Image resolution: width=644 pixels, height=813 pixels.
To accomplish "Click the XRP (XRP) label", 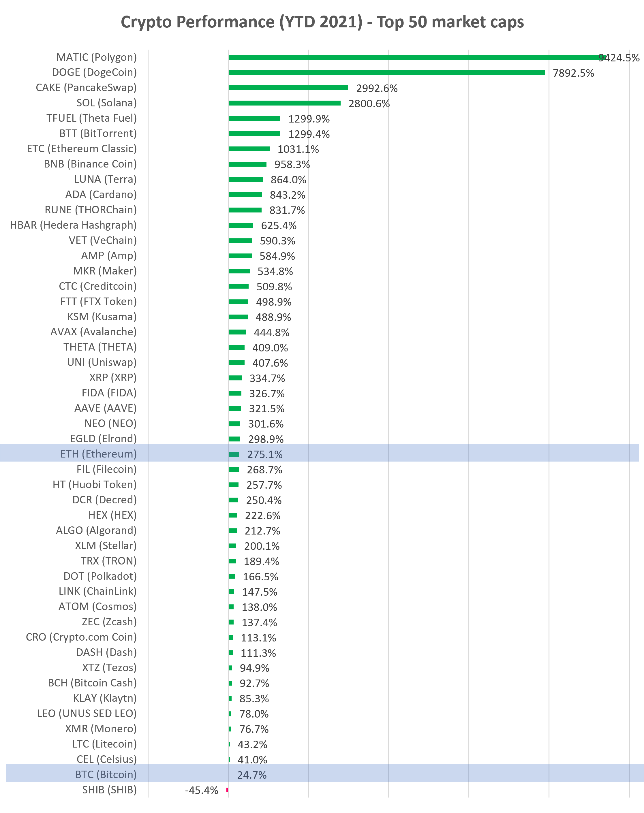I will [113, 378].
